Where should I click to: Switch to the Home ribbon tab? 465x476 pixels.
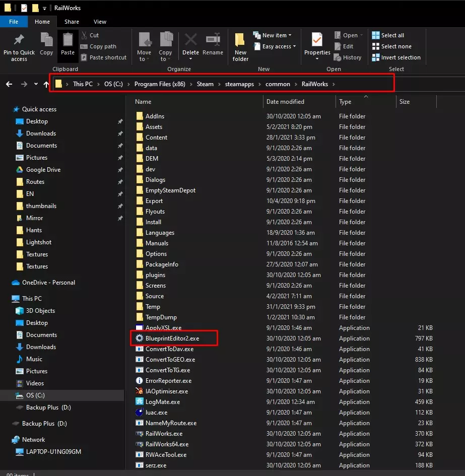click(42, 22)
